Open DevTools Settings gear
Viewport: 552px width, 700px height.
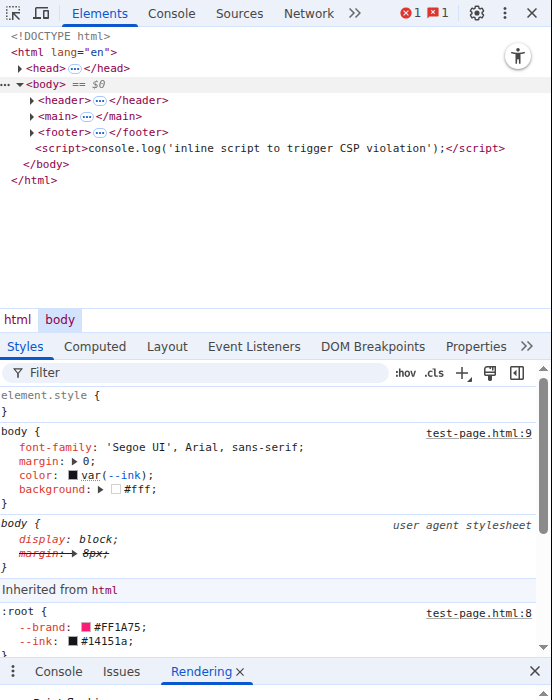[x=477, y=13]
